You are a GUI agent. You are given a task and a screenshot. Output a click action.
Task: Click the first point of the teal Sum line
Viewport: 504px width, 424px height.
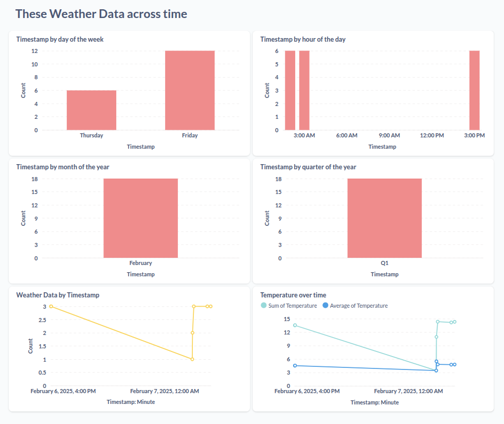pos(295,325)
